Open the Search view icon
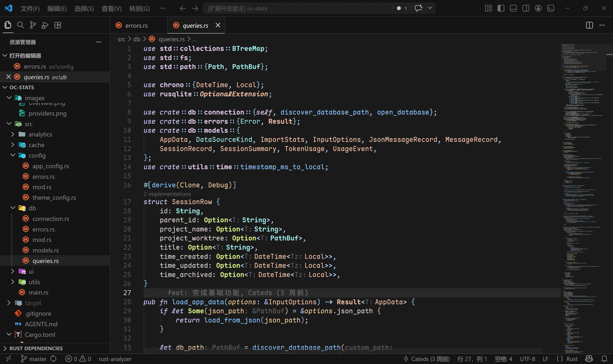613x364 pixels. coord(20,25)
